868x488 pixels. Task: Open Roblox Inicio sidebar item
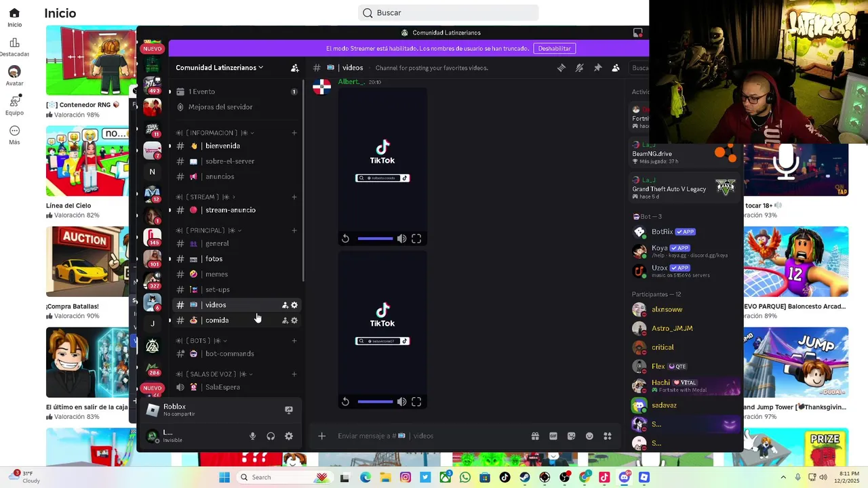[14, 18]
